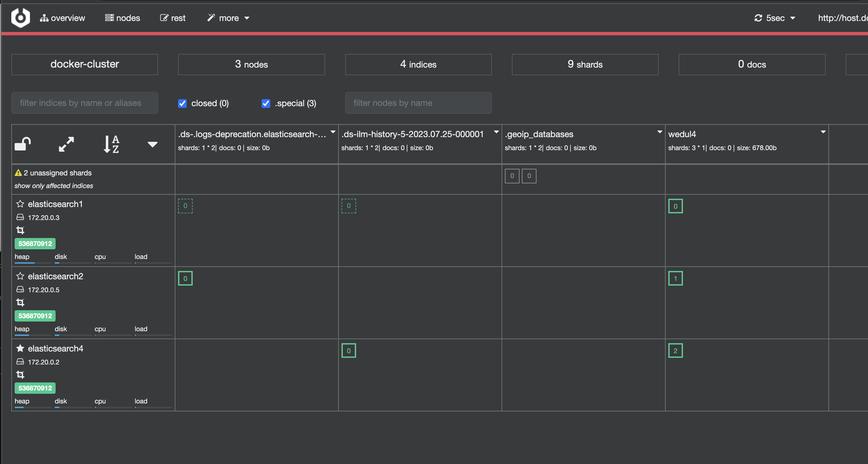The height and width of the screenshot is (464, 868).
Task: Click the filled star icon beside elasticsearch4
Action: coord(20,348)
